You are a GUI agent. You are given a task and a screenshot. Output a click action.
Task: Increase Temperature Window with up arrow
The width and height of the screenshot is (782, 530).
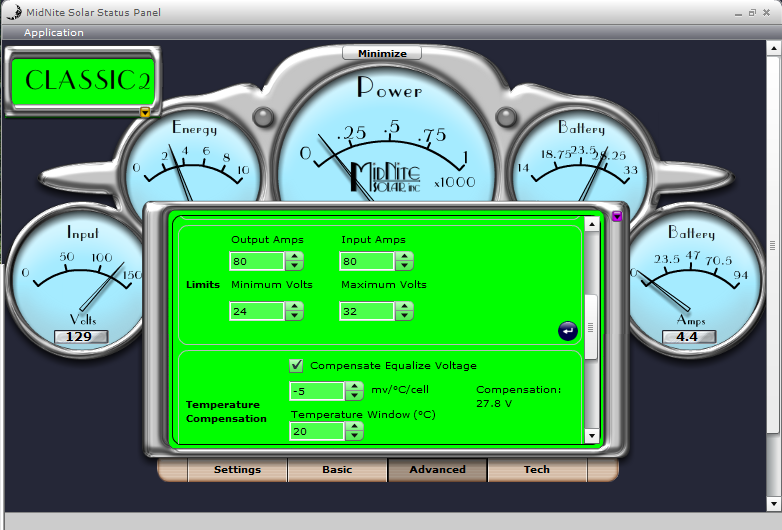pos(354,427)
